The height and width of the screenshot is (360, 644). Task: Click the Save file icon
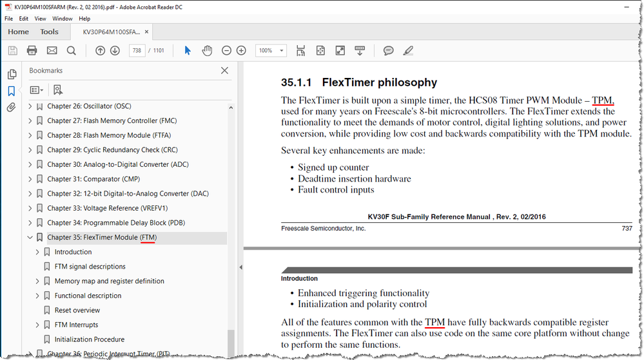click(13, 50)
